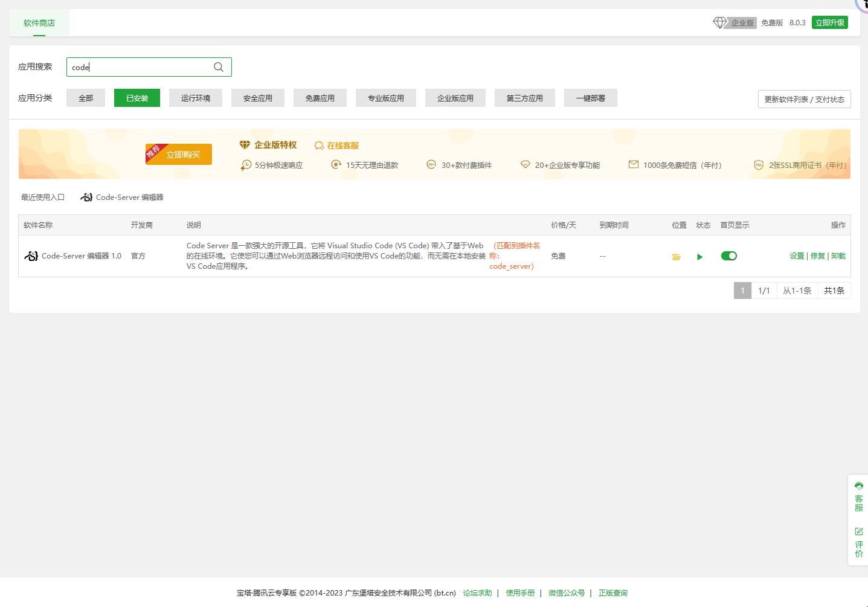Open the 论坛求助 footer link
Image resolution: width=868 pixels, height=607 pixels.
click(x=477, y=593)
